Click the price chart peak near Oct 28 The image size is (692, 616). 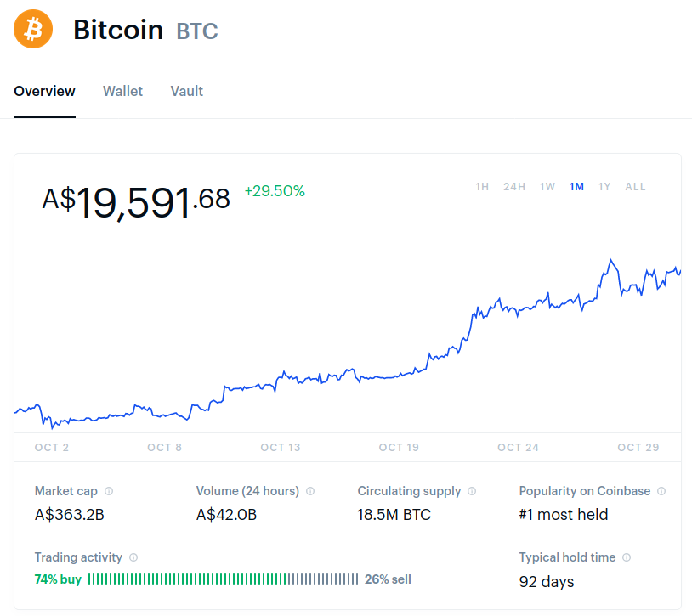[x=611, y=260]
